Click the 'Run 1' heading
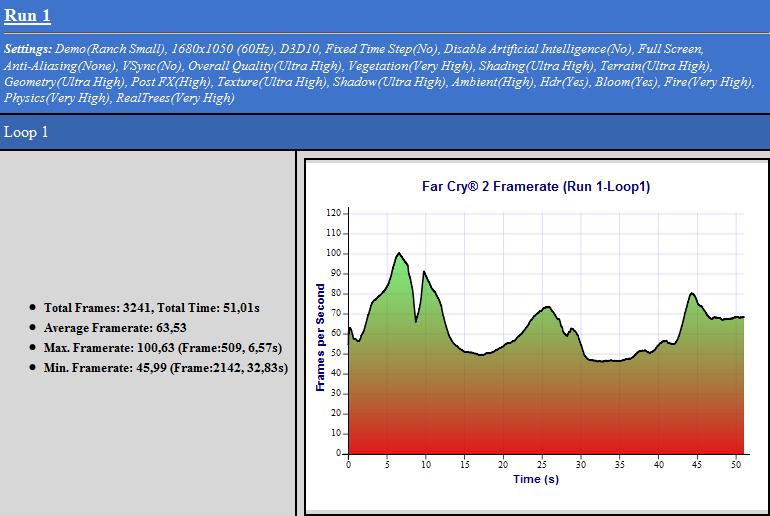This screenshot has width=770, height=516. [27, 15]
